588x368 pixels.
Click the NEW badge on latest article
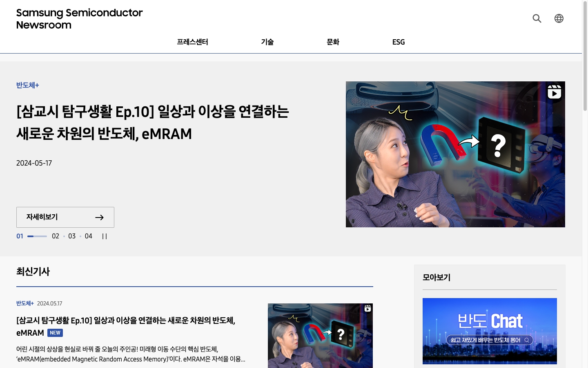pyautogui.click(x=55, y=333)
